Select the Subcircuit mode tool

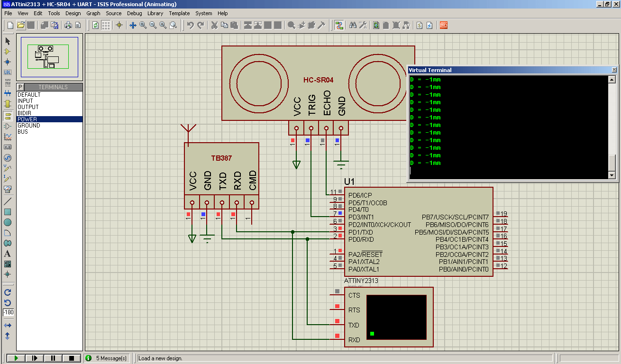tap(8, 104)
